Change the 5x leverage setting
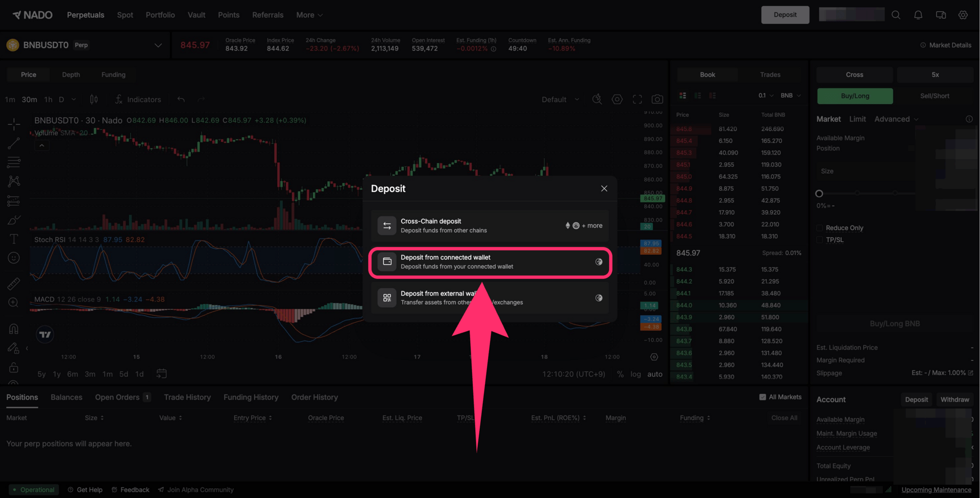980x498 pixels. click(x=935, y=74)
